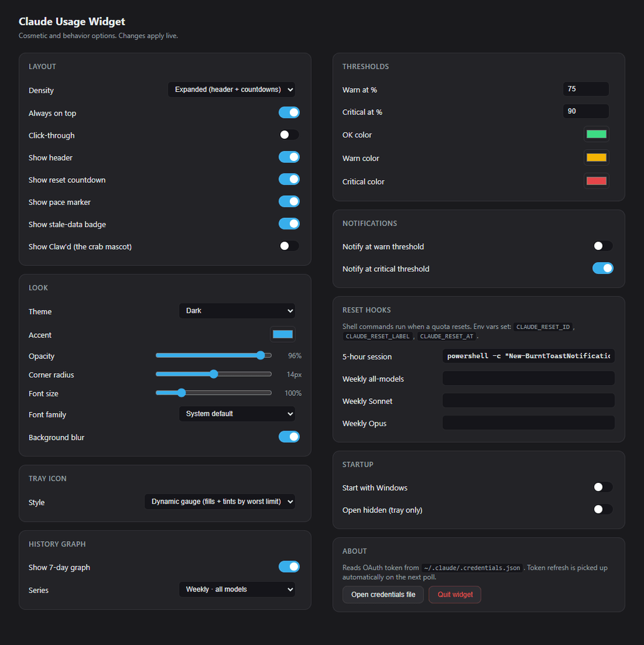Screen dimensions: 644x645
Task: Click the RESET HOOKS section heading
Action: click(367, 310)
